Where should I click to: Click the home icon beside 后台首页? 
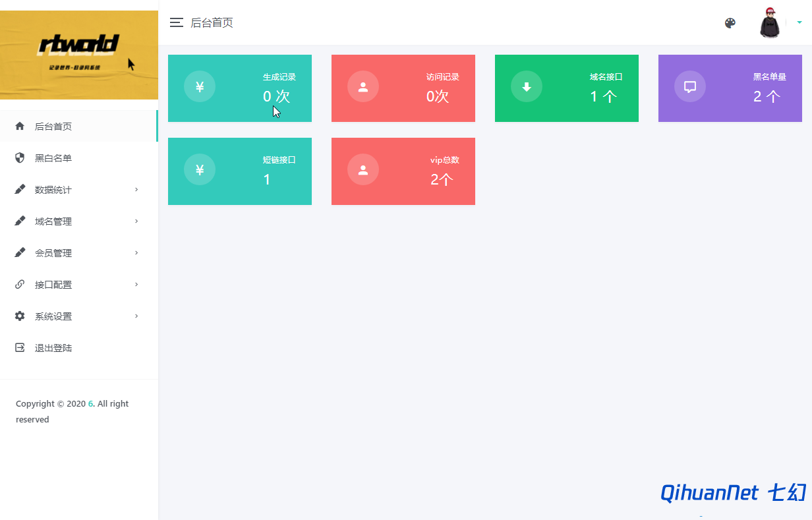20,126
